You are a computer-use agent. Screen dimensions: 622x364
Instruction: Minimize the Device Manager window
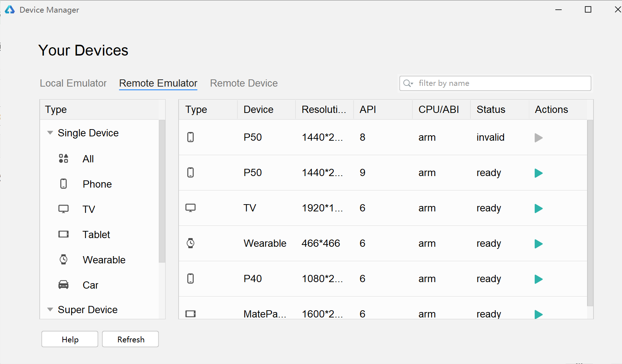[559, 10]
